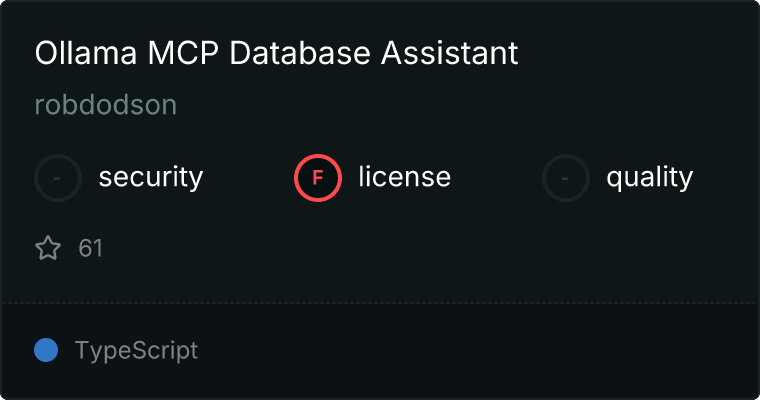Image resolution: width=760 pixels, height=400 pixels.
Task: Click blank card space right of the title
Action: coord(640,53)
